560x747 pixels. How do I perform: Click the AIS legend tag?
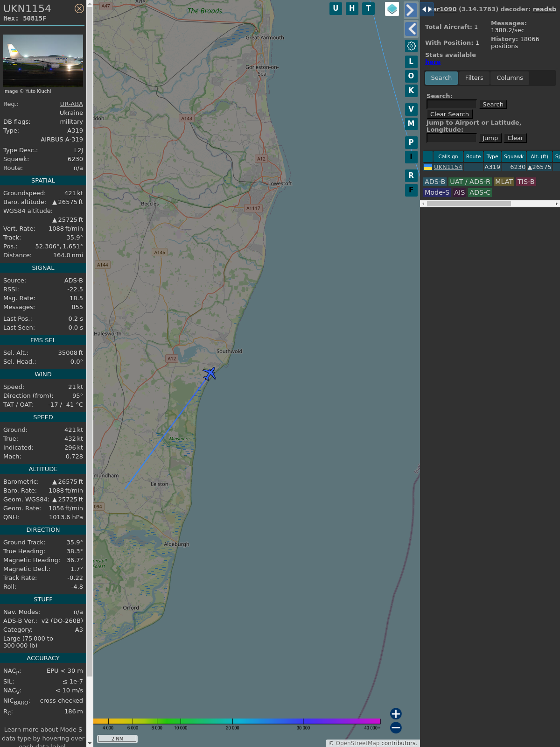460,193
